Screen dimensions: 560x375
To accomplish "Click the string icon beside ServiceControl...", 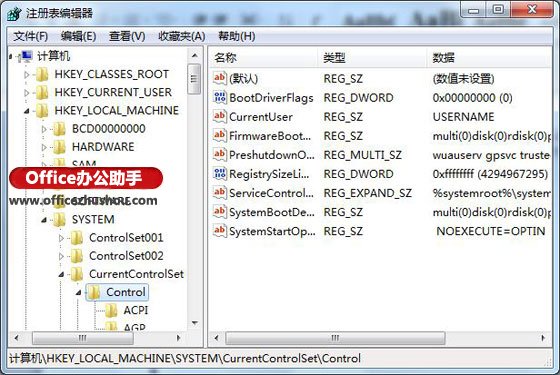I will (x=219, y=193).
